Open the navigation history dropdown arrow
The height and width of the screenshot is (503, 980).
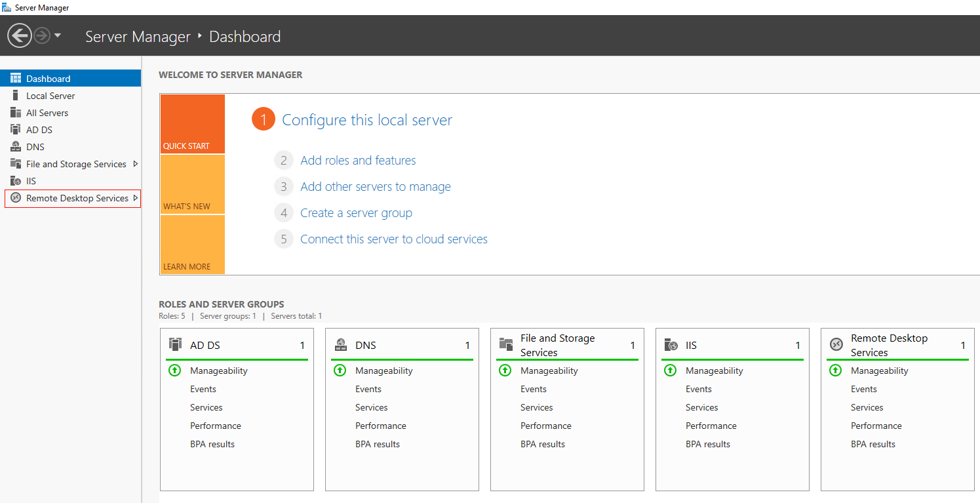pyautogui.click(x=58, y=35)
